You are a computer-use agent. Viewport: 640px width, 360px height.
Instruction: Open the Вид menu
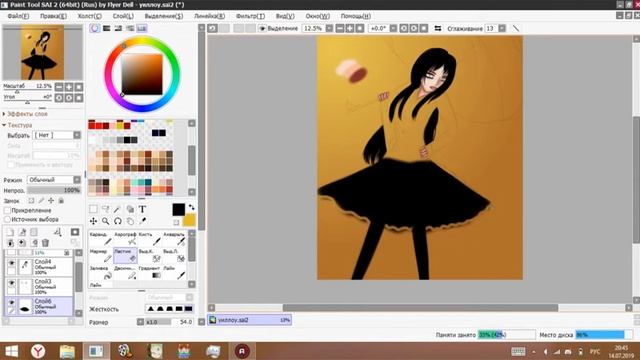[285, 16]
